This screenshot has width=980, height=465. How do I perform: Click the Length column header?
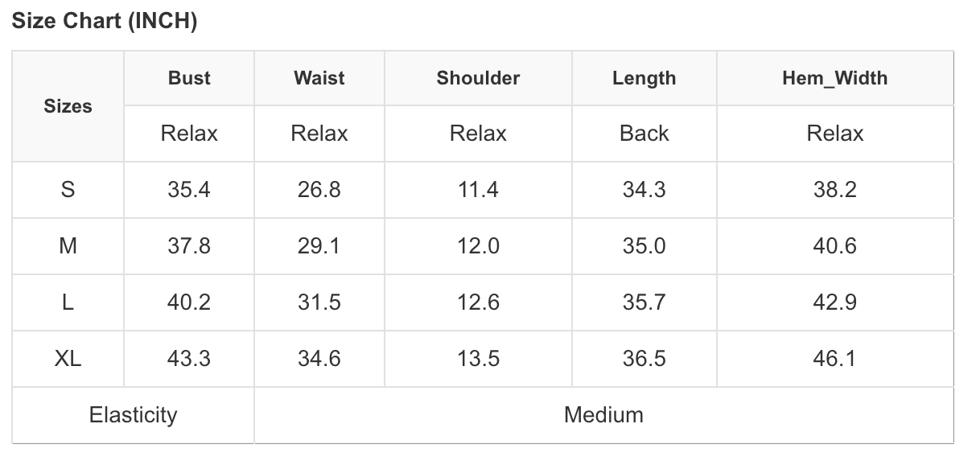coord(644,78)
